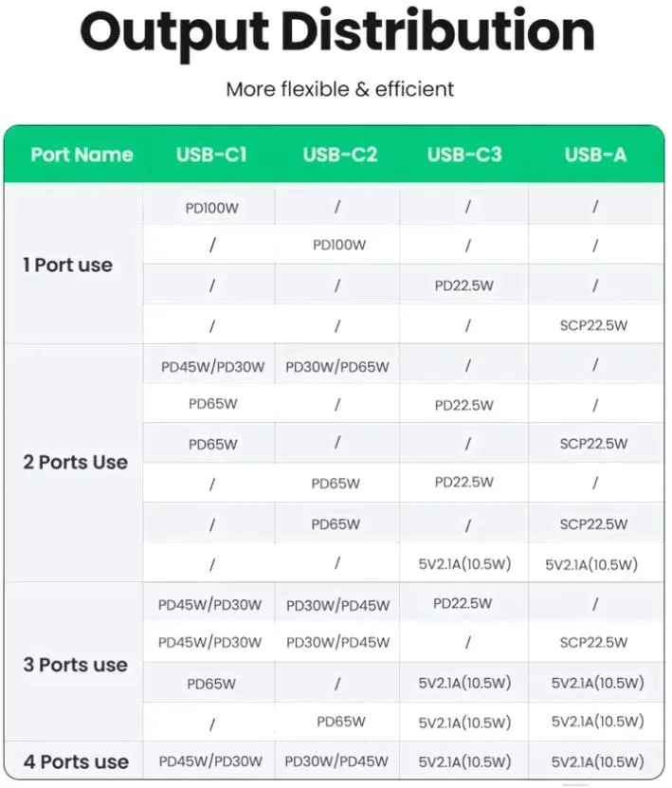Screen dimensions: 672x788
Task: Select the PD100W cell under USB-C2
Action: pos(338,245)
